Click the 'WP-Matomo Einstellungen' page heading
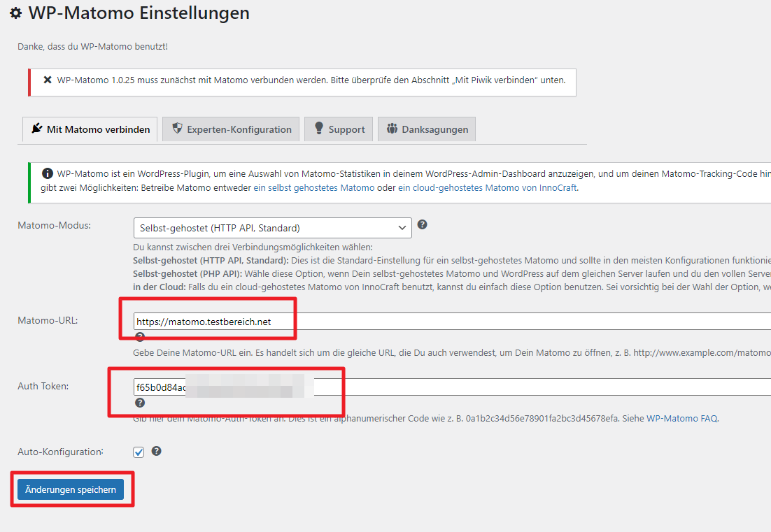 [x=139, y=13]
